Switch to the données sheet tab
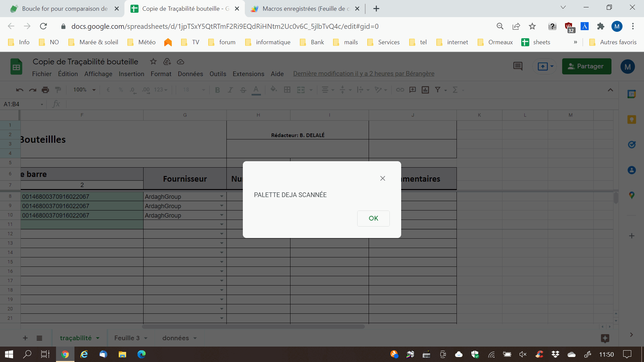Image resolution: width=644 pixels, height=362 pixels. (175, 338)
